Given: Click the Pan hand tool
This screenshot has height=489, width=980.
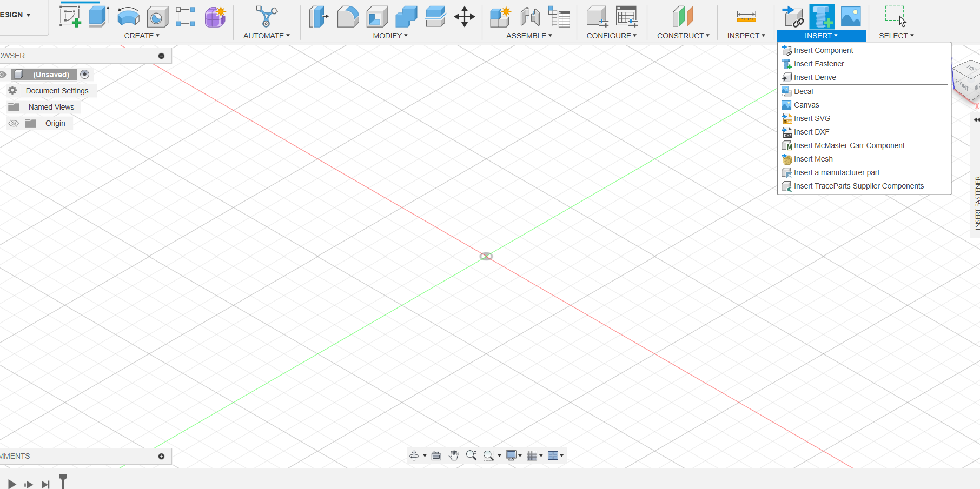Looking at the screenshot, I should [x=454, y=455].
